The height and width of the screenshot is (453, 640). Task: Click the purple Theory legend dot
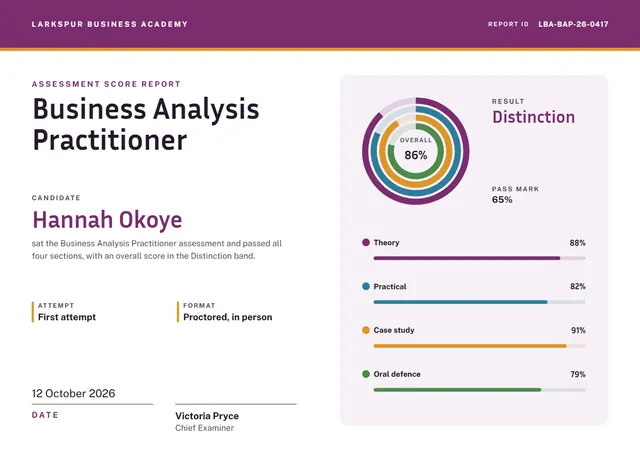[366, 242]
